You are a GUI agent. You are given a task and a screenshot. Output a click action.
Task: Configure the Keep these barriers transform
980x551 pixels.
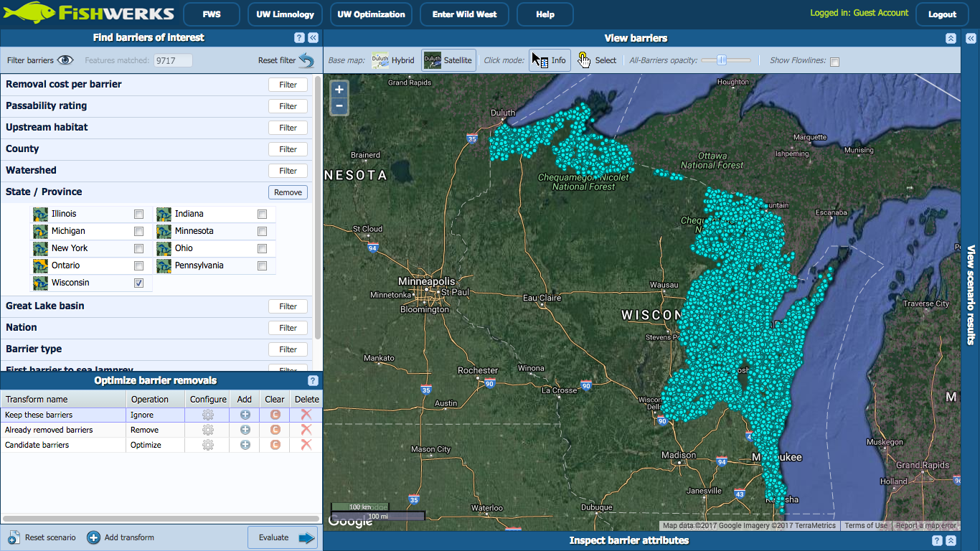coord(208,415)
